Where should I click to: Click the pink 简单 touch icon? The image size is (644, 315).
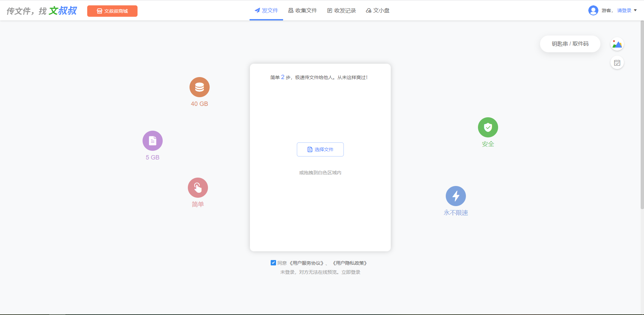198,188
